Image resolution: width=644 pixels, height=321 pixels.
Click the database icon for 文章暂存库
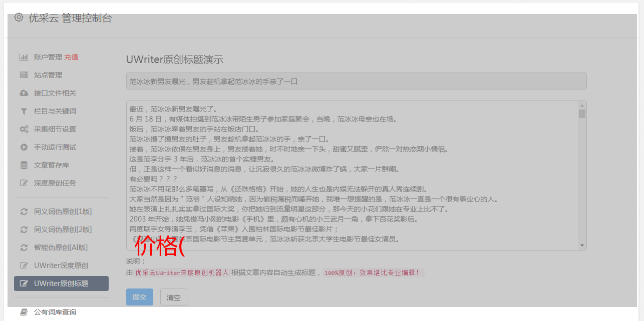[x=24, y=165]
